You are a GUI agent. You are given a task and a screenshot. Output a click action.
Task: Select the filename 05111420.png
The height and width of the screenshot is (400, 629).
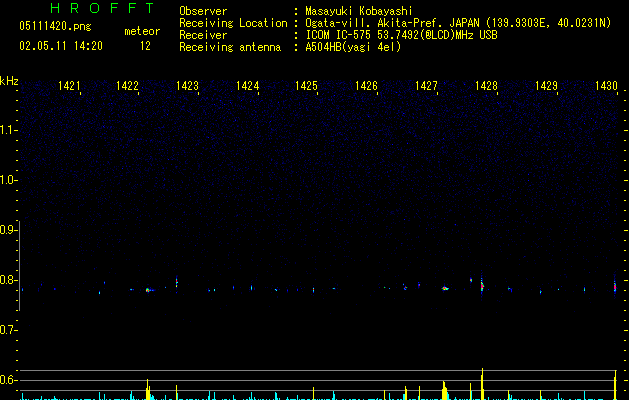pos(55,26)
